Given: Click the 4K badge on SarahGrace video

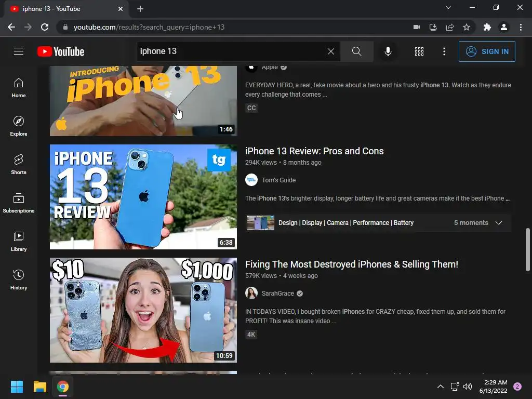Looking at the screenshot, I should [251, 335].
